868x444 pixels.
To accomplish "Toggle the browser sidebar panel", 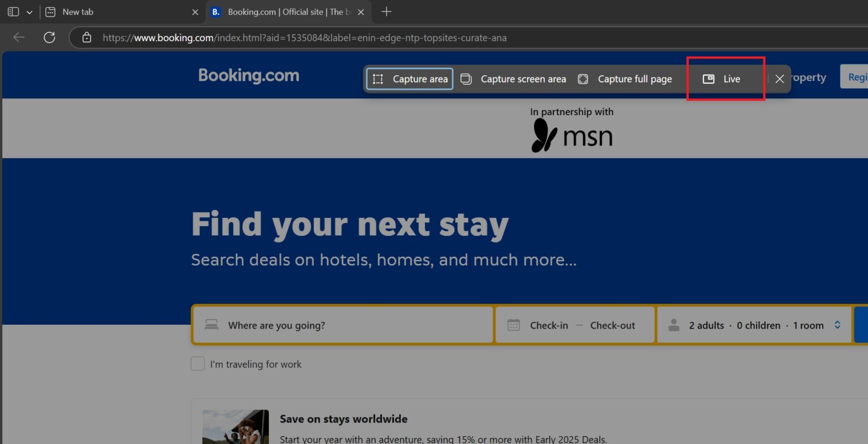I will [12, 11].
